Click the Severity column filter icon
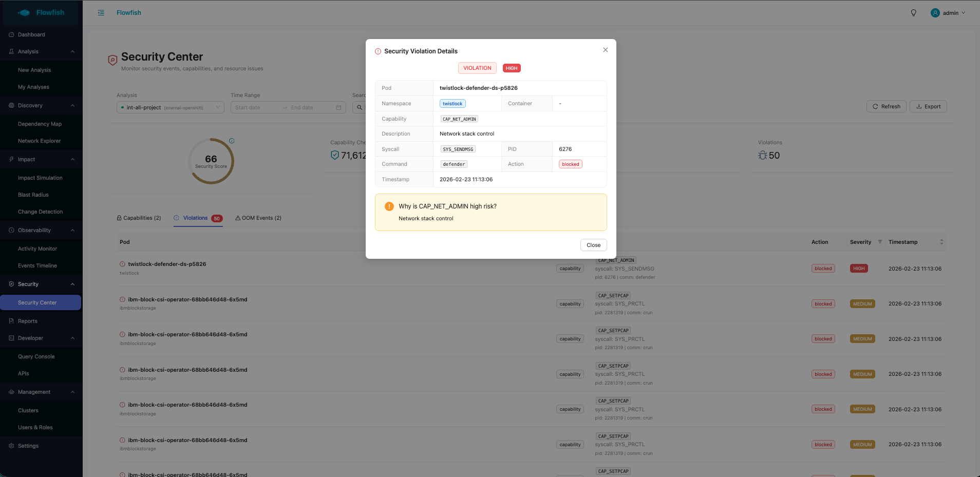Screen dimensions: 980x477 [x=880, y=242]
